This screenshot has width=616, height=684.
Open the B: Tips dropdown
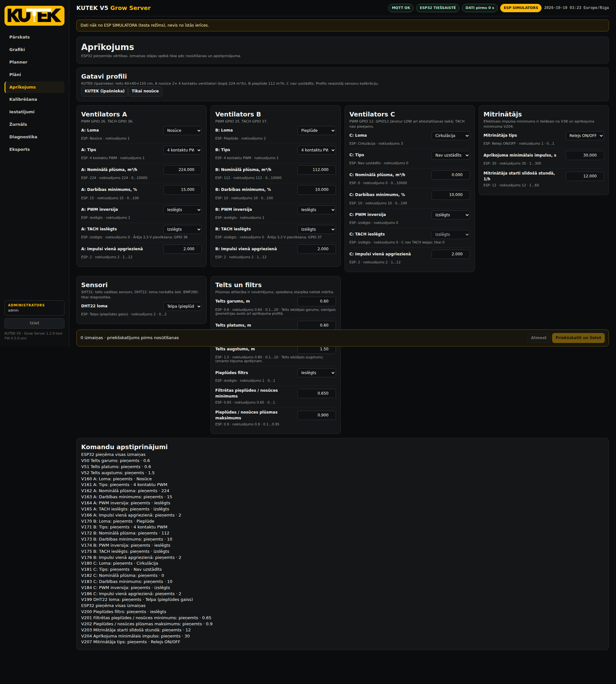316,150
